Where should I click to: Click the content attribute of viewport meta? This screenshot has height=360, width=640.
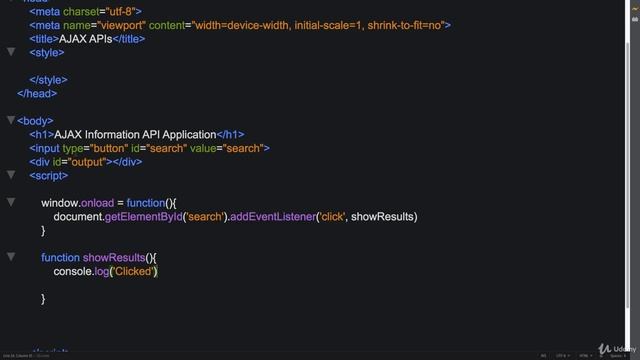tap(167, 25)
